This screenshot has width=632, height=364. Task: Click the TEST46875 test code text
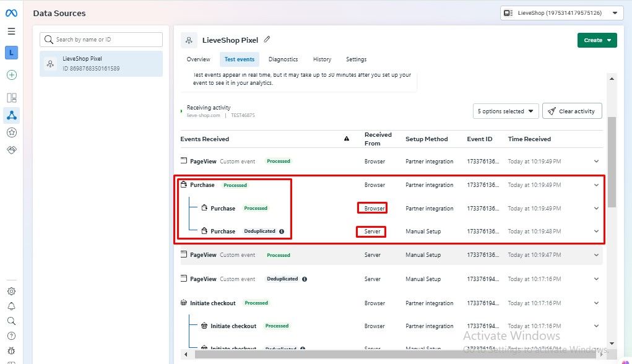(243, 115)
